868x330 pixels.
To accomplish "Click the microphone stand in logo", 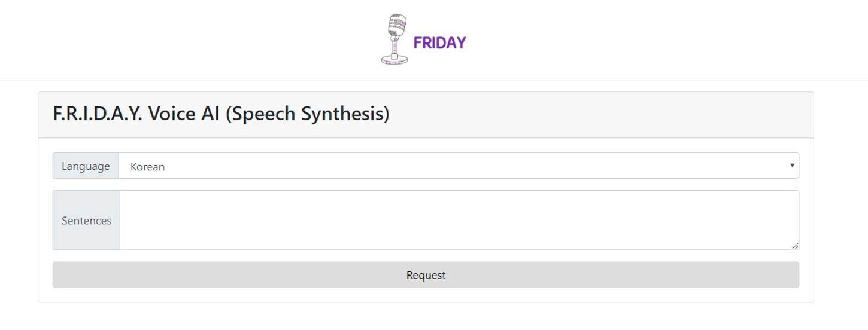I will click(394, 45).
